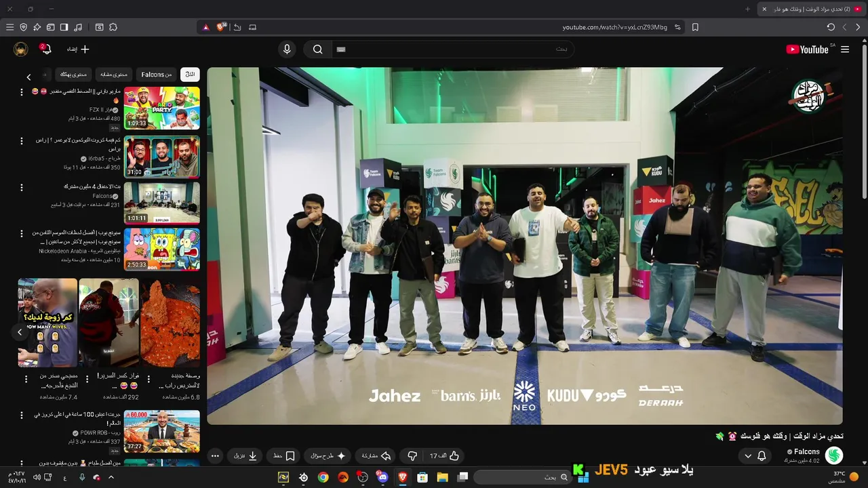Screen dimensions: 868x488
Task: Open Brave VPN shield icon in toolbar
Action: pos(24,27)
